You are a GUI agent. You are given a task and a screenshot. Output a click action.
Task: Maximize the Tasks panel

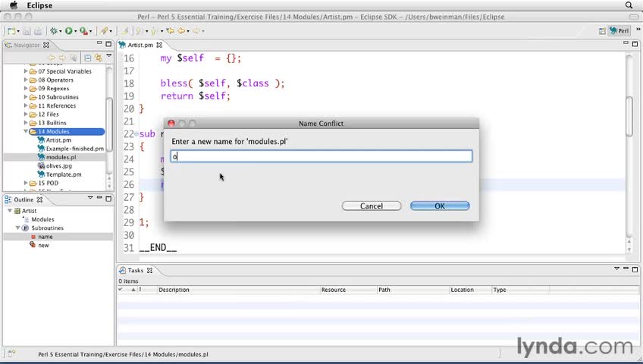[635, 269]
